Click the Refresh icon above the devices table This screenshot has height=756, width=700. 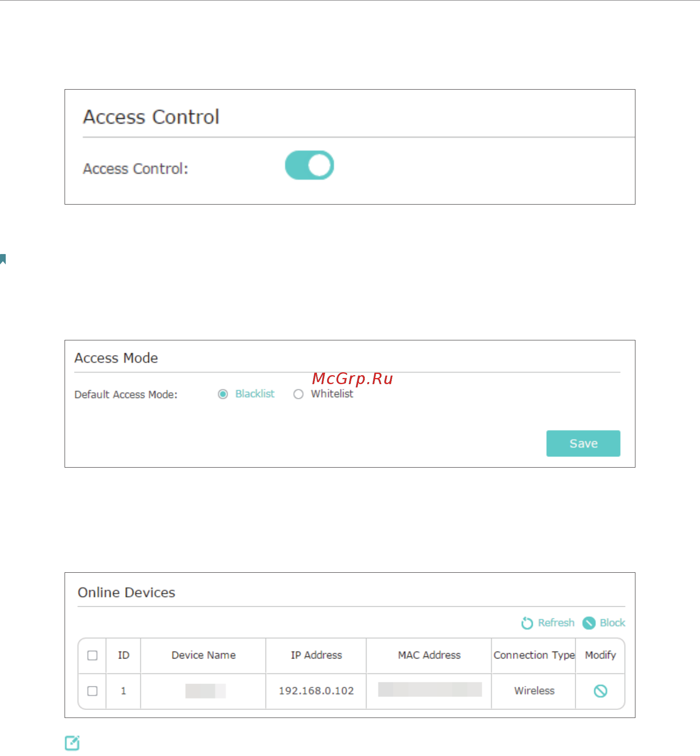pyautogui.click(x=527, y=623)
